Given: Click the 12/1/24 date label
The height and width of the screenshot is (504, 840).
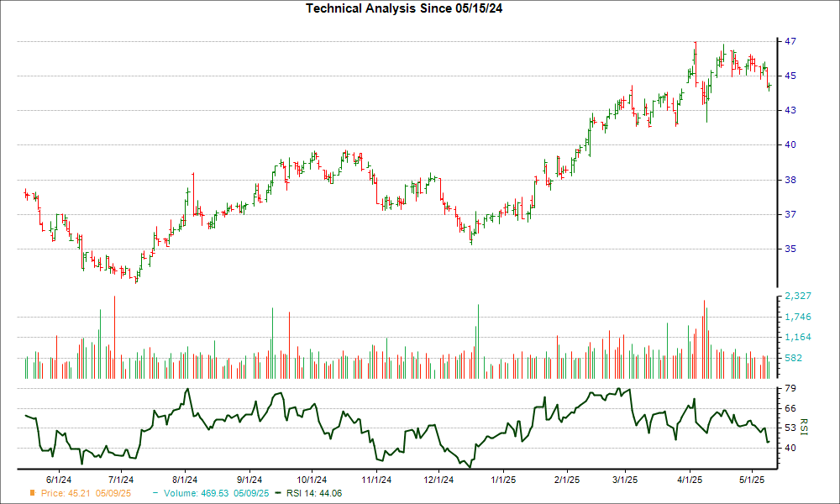Looking at the screenshot, I should coord(438,480).
